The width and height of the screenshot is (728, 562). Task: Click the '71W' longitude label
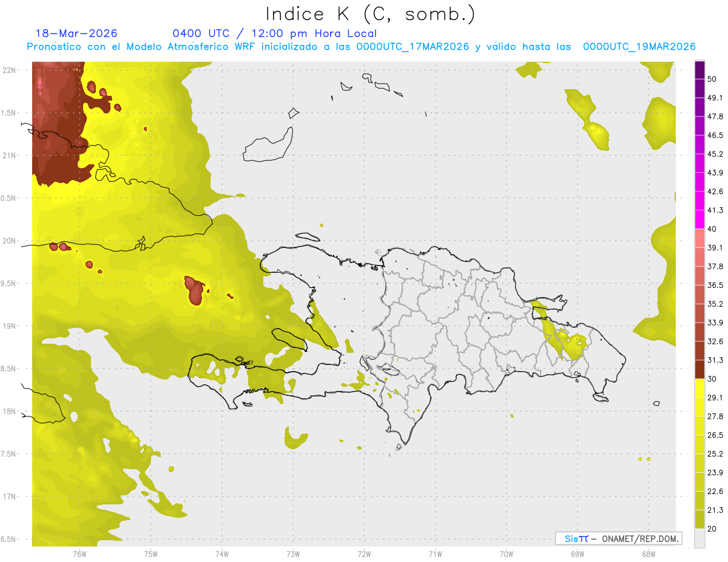pyautogui.click(x=435, y=554)
